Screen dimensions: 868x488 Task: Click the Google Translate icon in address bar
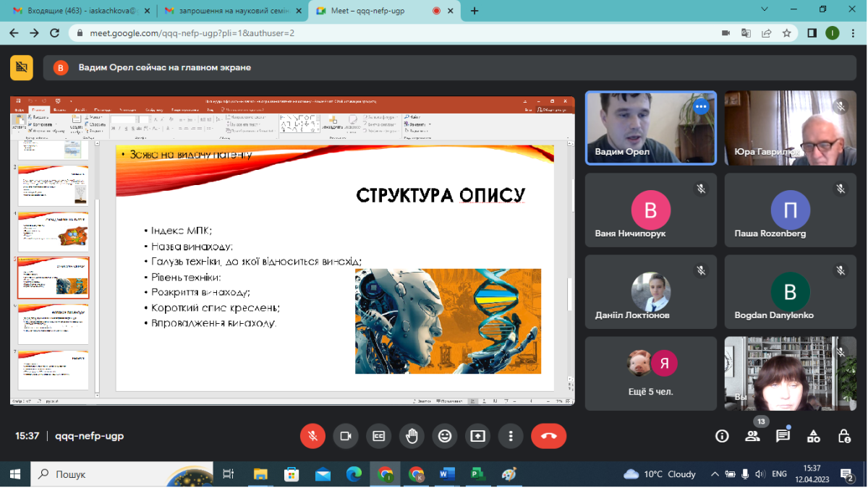tap(746, 33)
